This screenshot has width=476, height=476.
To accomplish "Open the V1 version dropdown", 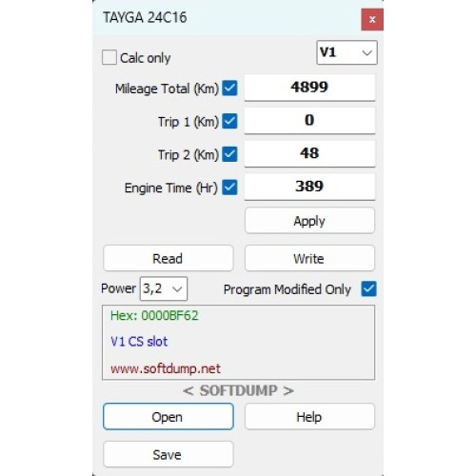I will 347,52.
